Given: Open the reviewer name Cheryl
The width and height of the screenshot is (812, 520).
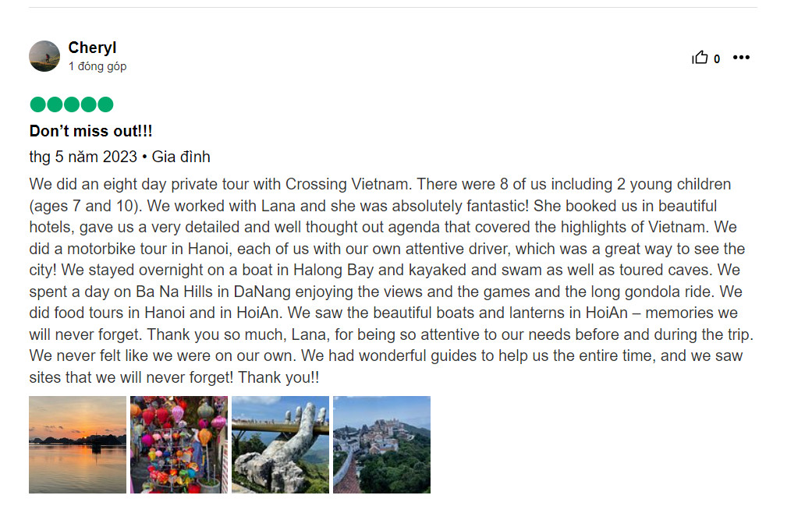Looking at the screenshot, I should pyautogui.click(x=92, y=48).
